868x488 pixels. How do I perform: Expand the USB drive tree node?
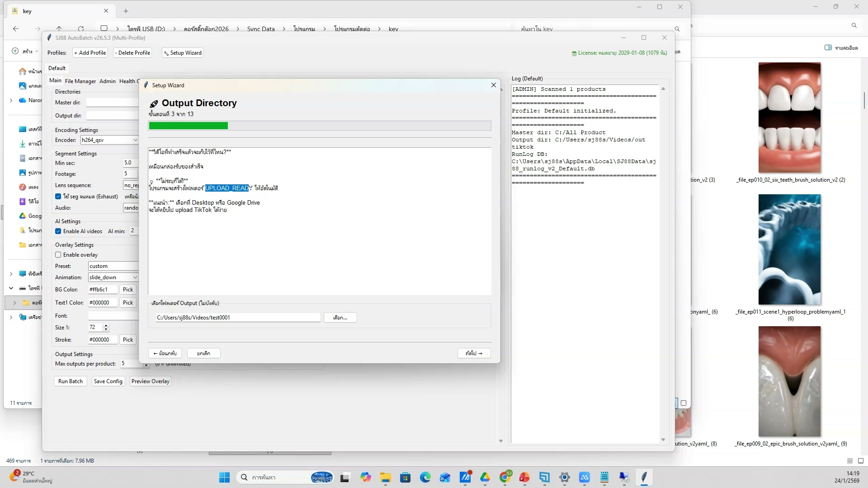[x=11, y=288]
